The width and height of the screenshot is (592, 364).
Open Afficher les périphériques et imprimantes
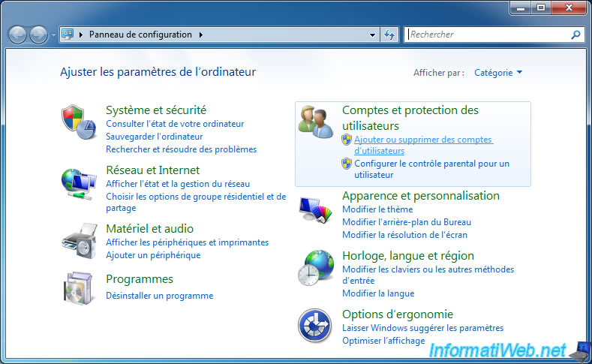[188, 242]
